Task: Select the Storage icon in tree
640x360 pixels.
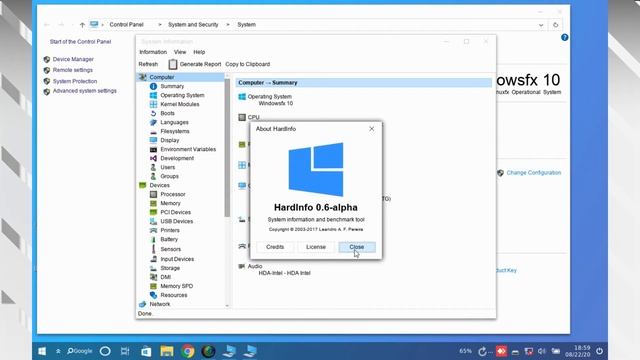Action: click(x=153, y=268)
